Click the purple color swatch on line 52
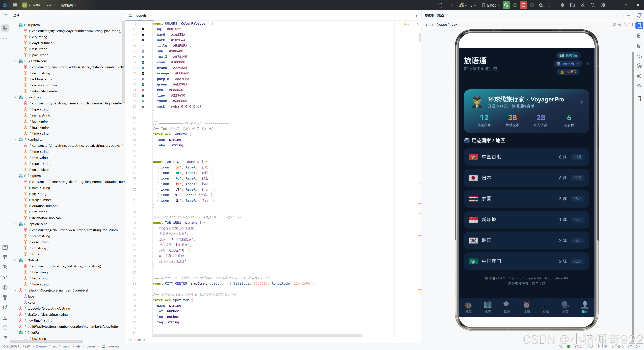The width and height of the screenshot is (644, 350). (143, 79)
